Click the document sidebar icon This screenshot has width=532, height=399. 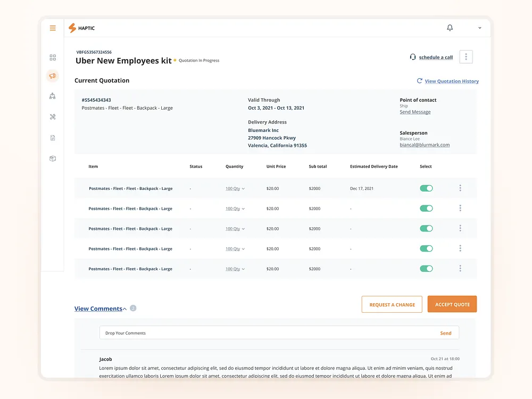point(53,138)
